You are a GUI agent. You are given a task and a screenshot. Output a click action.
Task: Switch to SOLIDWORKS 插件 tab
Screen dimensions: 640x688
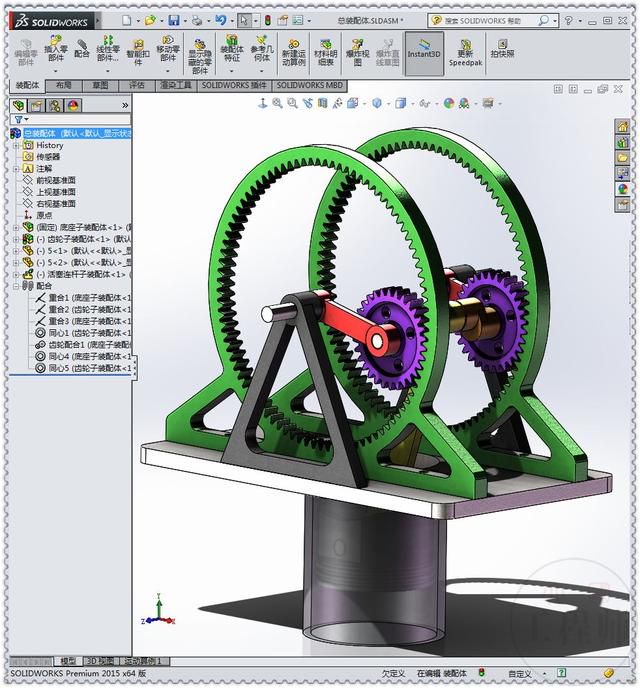pos(234,85)
